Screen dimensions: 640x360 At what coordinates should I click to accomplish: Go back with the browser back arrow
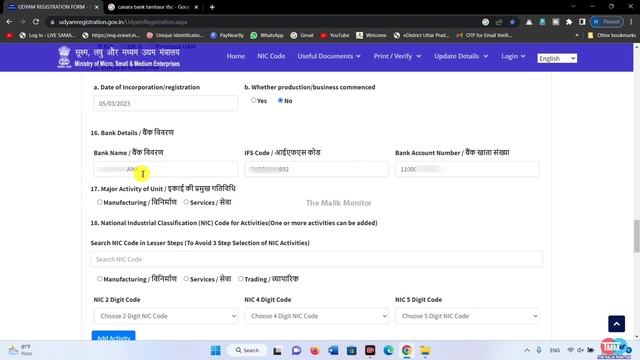tap(9, 22)
